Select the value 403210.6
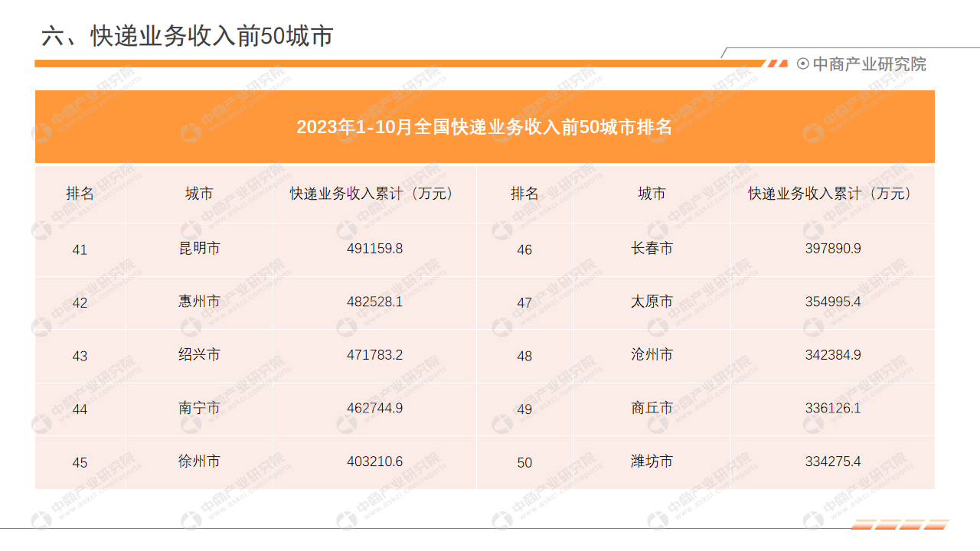This screenshot has height=551, width=980. click(x=374, y=461)
